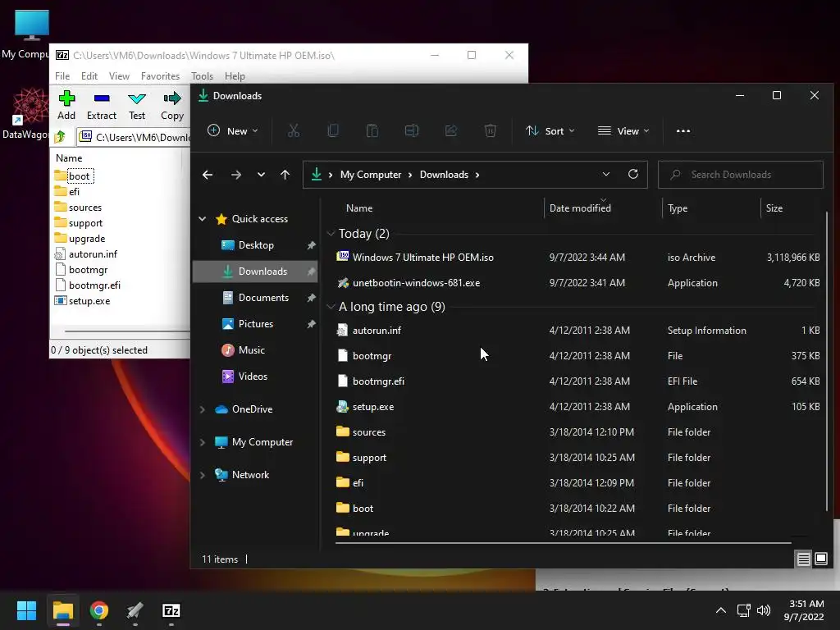Click the Copy icon in 7-Zip
This screenshot has height=630, width=840.
(x=172, y=98)
